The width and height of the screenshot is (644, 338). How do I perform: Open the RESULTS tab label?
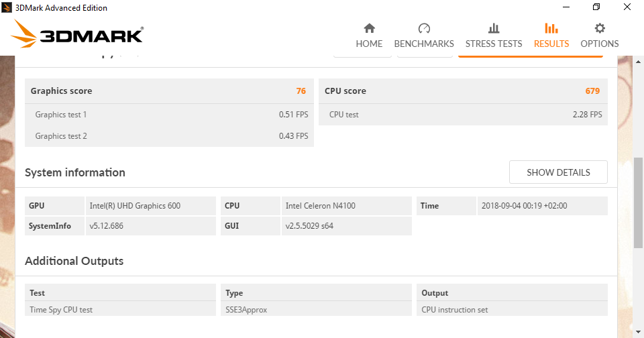click(x=551, y=44)
